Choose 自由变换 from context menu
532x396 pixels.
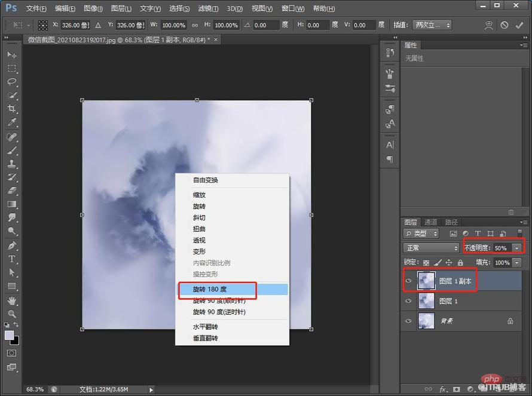click(x=205, y=180)
